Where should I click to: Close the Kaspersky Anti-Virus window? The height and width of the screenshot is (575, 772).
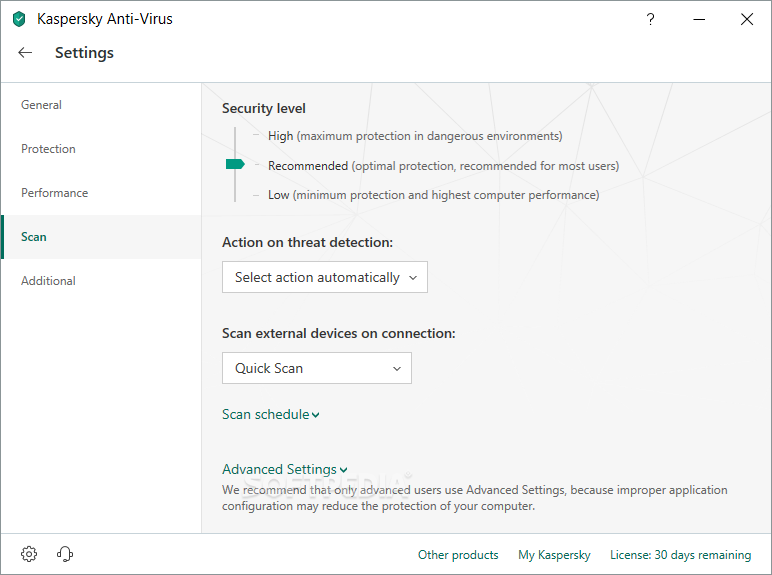(x=747, y=19)
